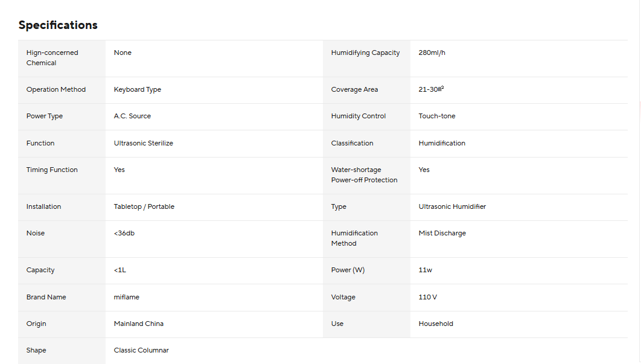Click the Specifications heading
This screenshot has height=364, width=641.
tap(58, 25)
